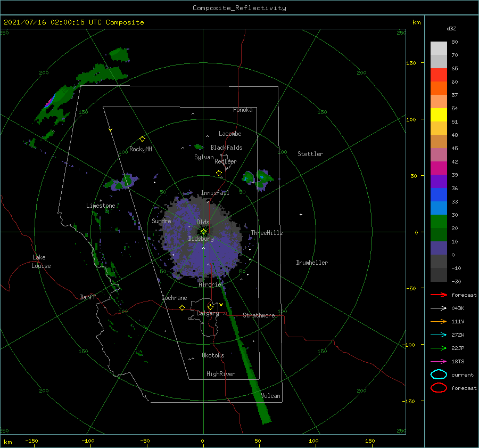Click the Blackfalds city label
The width and height of the screenshot is (479, 448).
226,148
